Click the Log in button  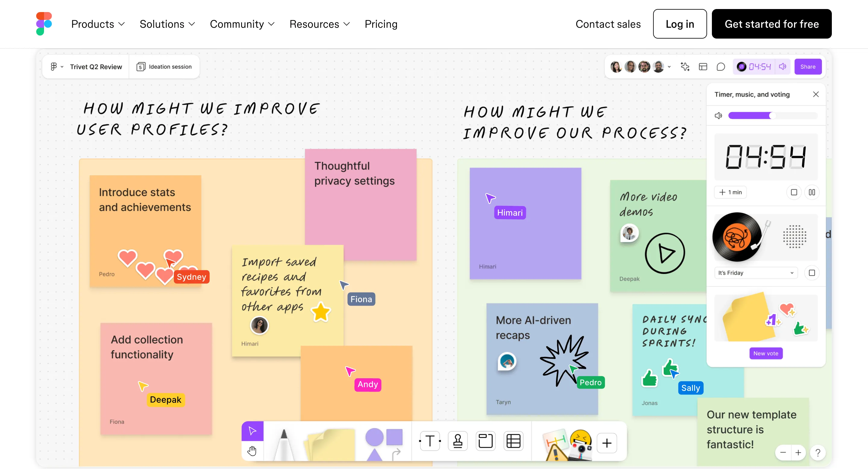point(680,24)
